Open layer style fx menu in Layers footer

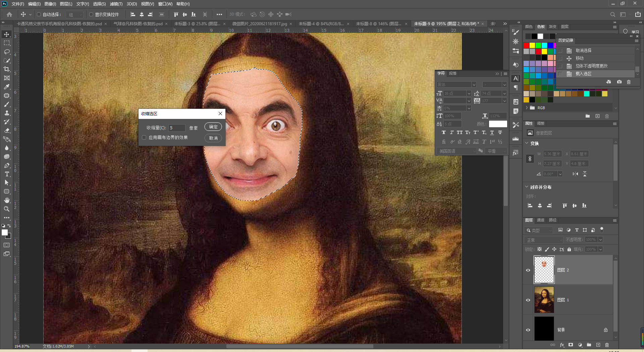[562, 345]
